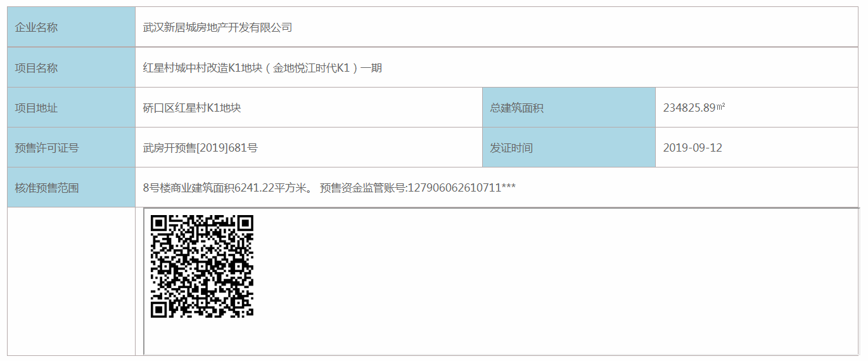Click the 总建筑面积 header cell
The image size is (868, 361).
pos(569,107)
